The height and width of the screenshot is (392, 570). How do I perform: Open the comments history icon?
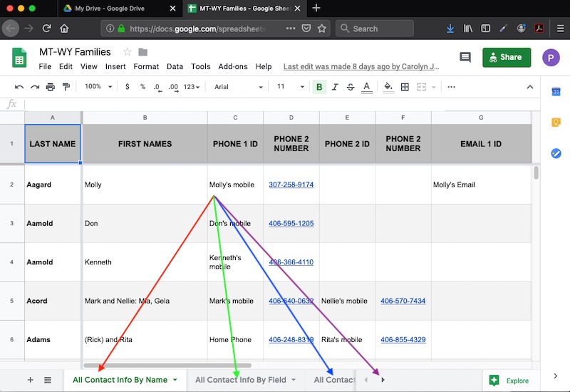pos(465,57)
